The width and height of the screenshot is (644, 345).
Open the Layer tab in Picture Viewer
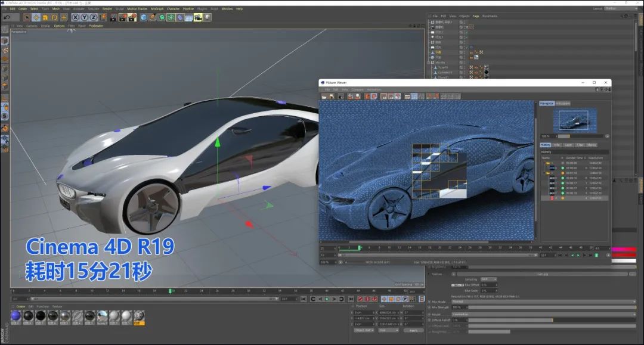point(568,145)
